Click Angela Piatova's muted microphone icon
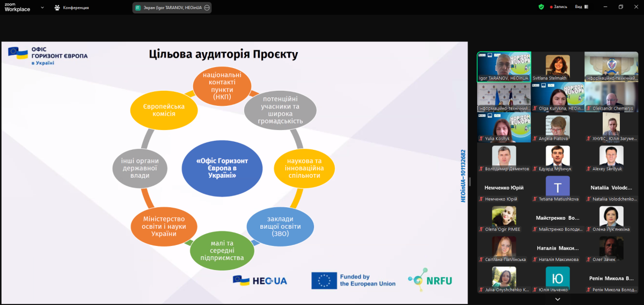 click(x=535, y=139)
